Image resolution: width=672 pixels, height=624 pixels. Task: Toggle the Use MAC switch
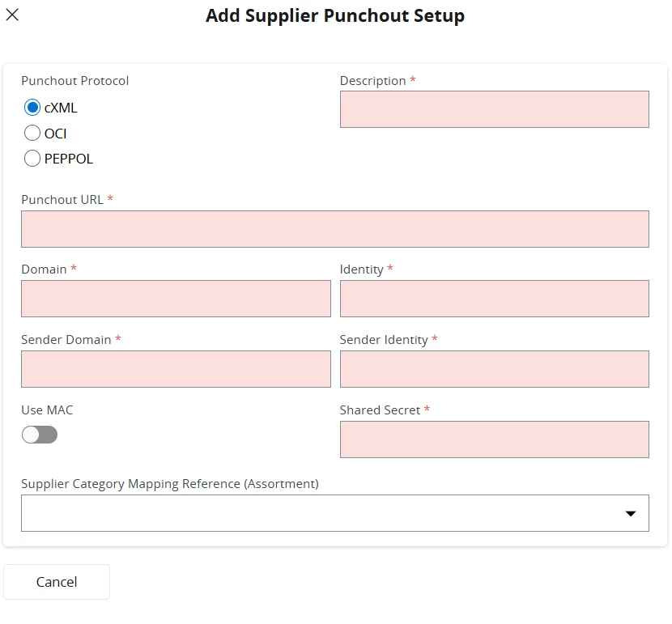click(x=40, y=435)
